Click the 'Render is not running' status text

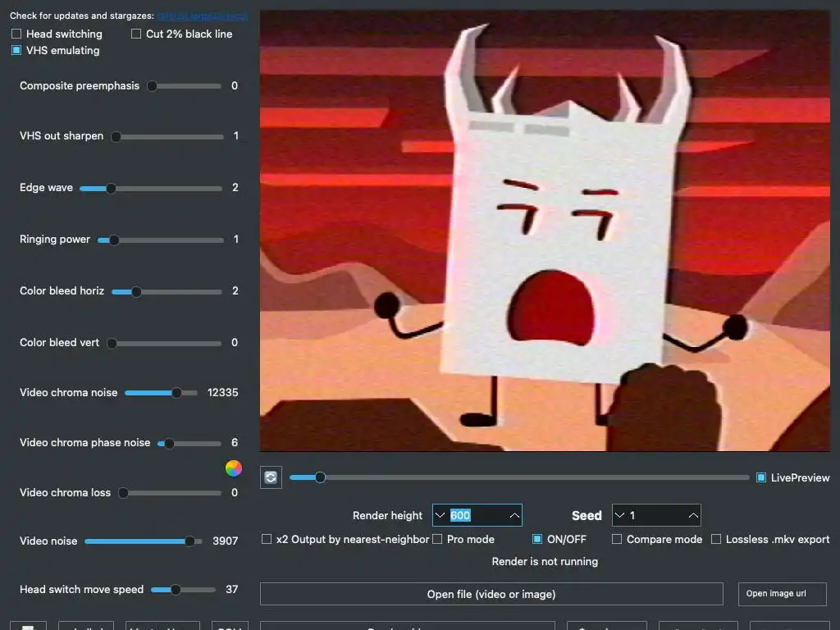(545, 561)
